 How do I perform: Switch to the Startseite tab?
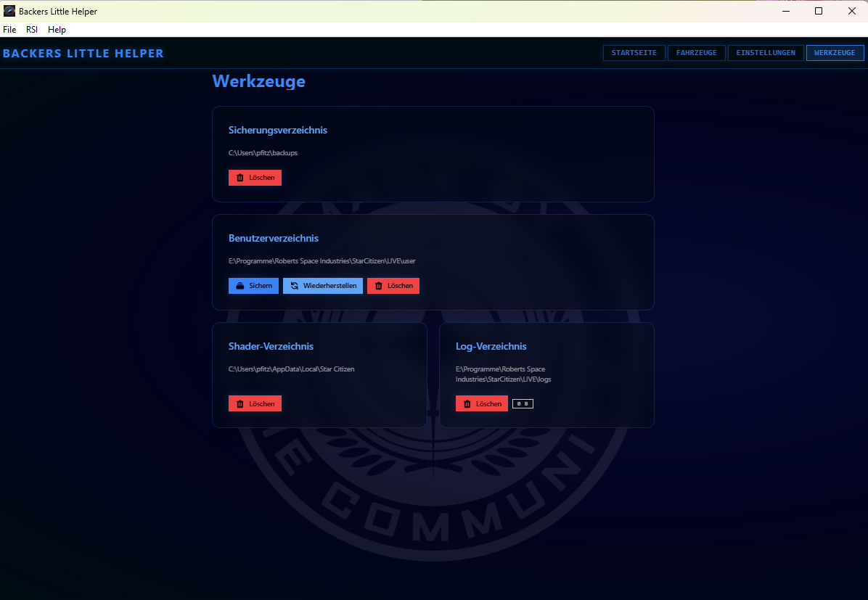634,53
